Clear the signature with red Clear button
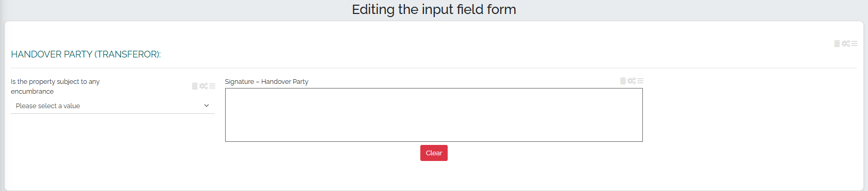Image resolution: width=868 pixels, height=191 pixels. [x=434, y=153]
